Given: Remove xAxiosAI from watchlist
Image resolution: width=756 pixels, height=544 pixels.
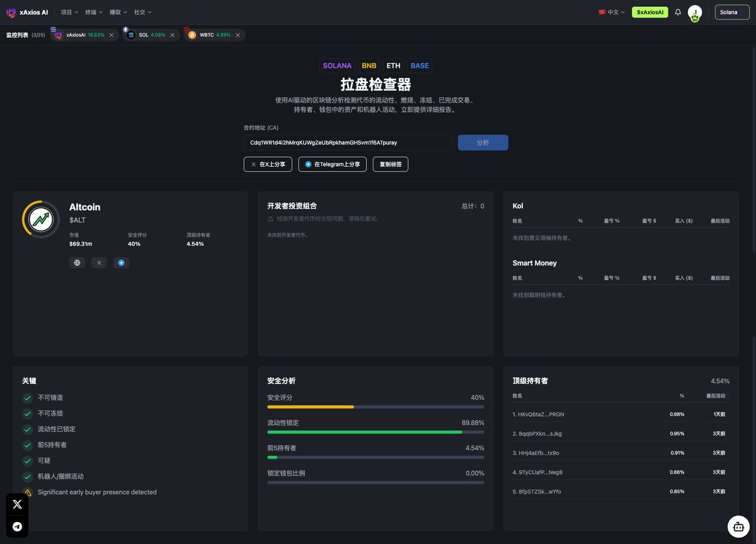Looking at the screenshot, I should coord(112,35).
